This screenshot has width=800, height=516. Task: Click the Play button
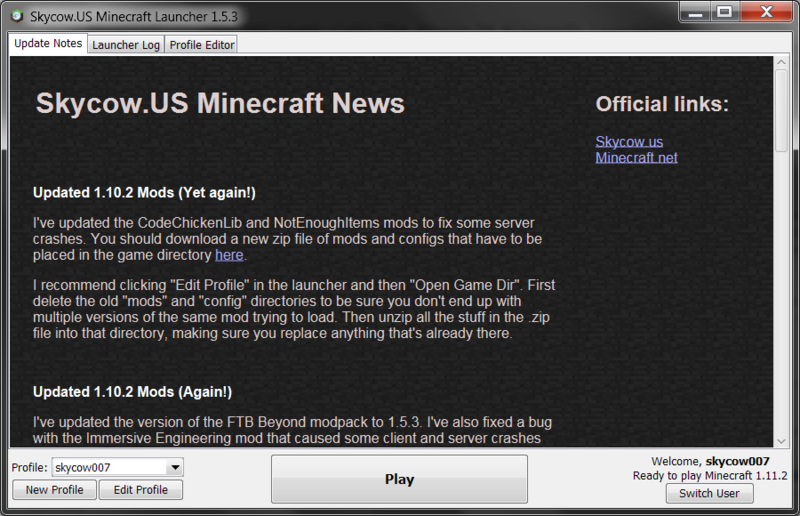point(399,479)
